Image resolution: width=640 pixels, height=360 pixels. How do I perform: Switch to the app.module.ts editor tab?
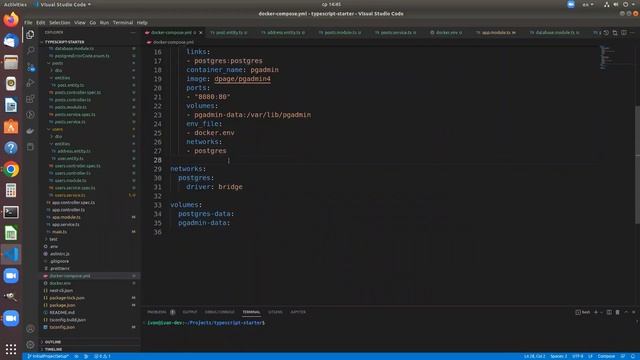coord(495,33)
